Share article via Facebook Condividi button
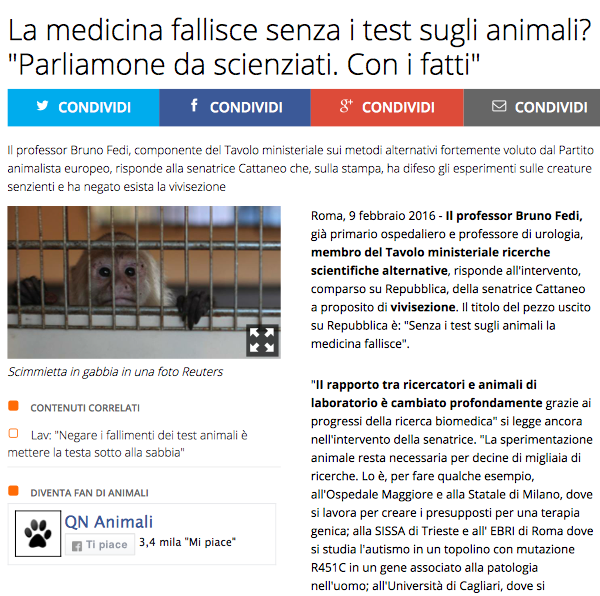The image size is (600, 596). pyautogui.click(x=235, y=107)
